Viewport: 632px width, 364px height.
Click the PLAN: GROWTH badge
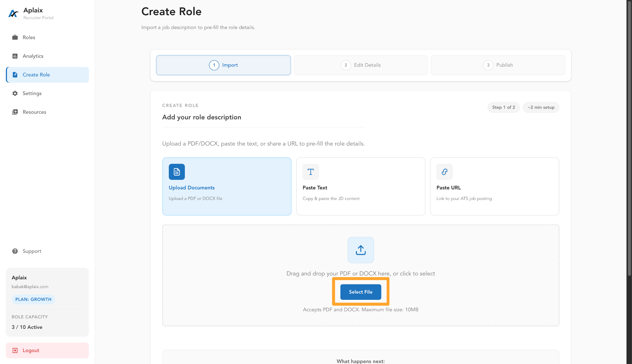point(33,300)
